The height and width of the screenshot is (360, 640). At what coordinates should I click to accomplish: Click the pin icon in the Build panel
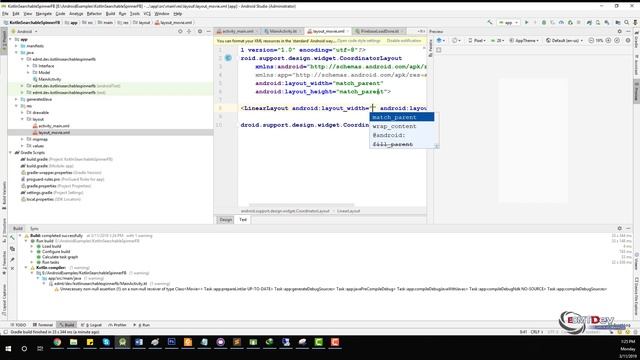(12, 259)
